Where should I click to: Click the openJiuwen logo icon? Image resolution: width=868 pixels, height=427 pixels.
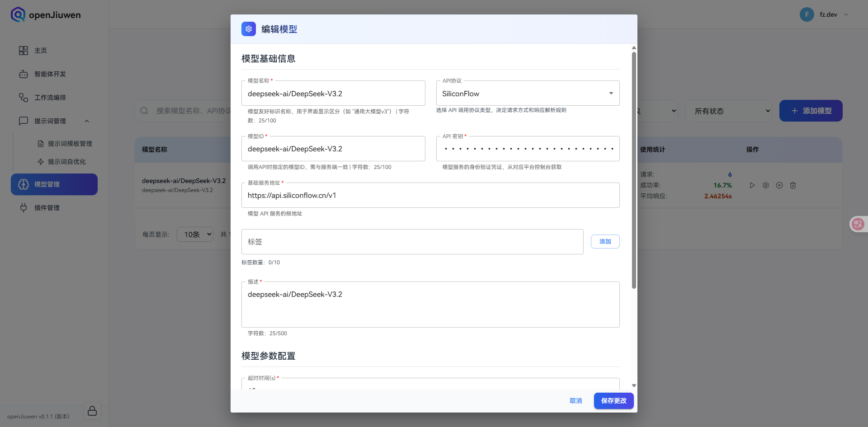(18, 14)
